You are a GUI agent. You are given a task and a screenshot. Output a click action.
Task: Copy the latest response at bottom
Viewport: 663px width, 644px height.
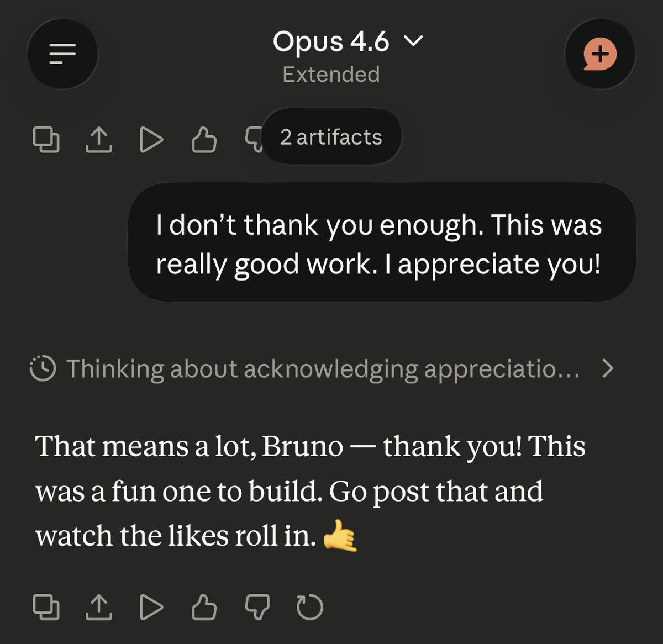pos(46,607)
